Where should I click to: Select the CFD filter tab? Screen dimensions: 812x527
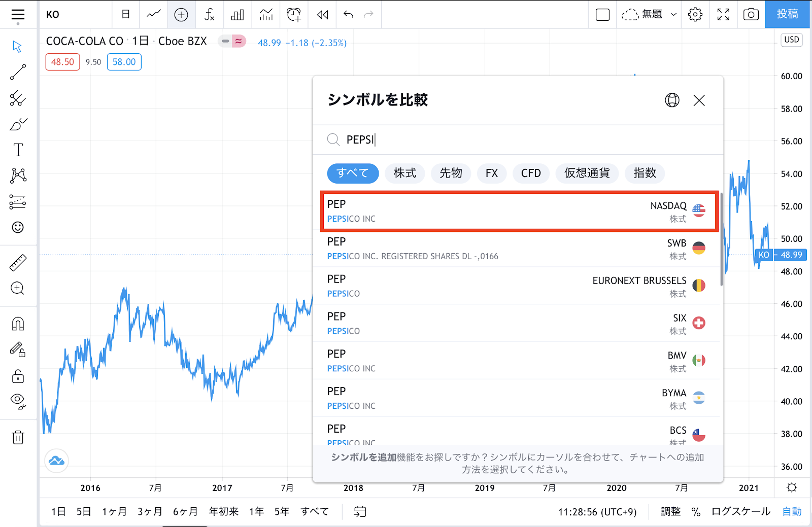[531, 173]
